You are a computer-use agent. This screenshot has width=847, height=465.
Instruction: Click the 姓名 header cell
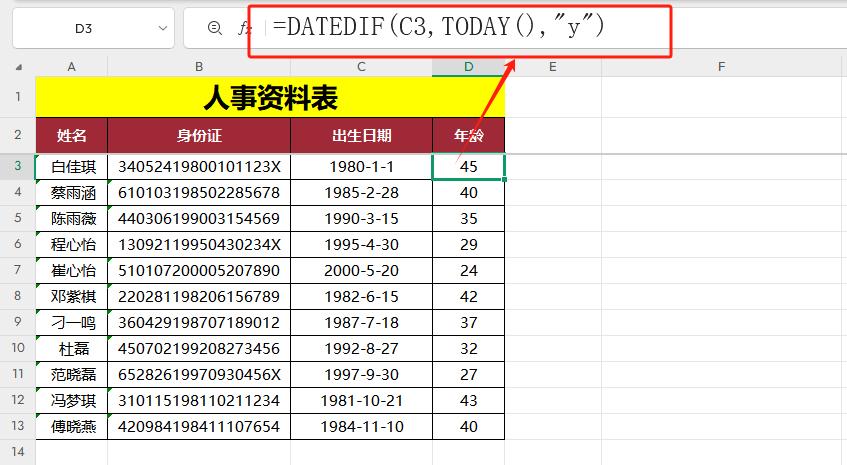coord(71,136)
